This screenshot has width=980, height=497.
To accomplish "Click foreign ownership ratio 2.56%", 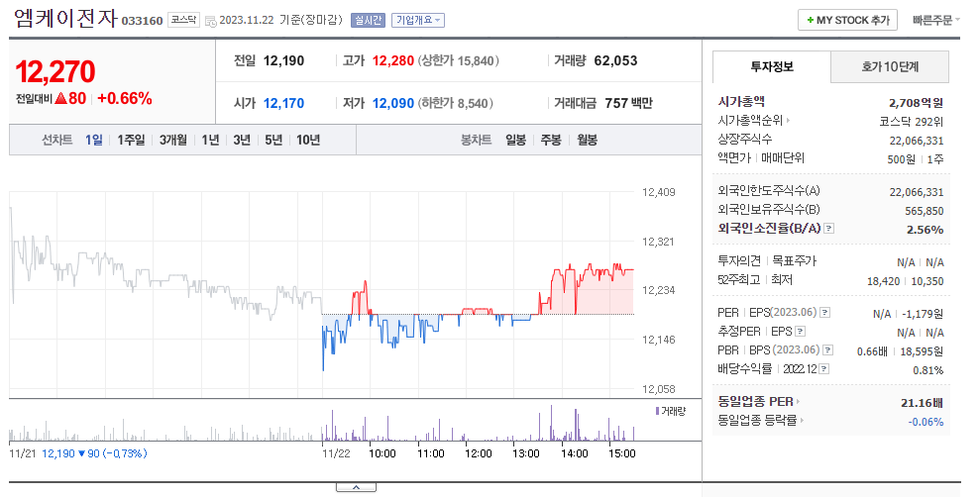I will tap(925, 230).
